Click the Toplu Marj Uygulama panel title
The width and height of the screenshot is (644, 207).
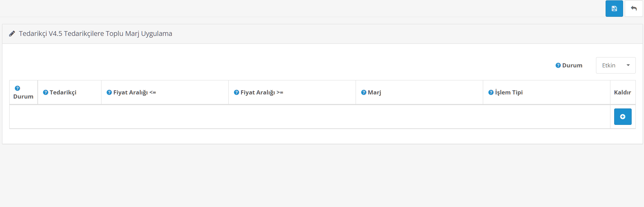pyautogui.click(x=95, y=34)
